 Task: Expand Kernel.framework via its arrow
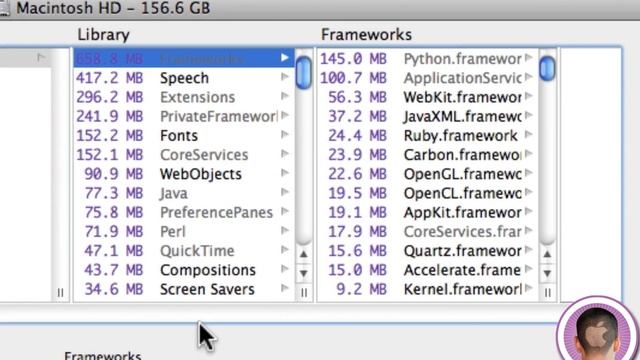(529, 288)
